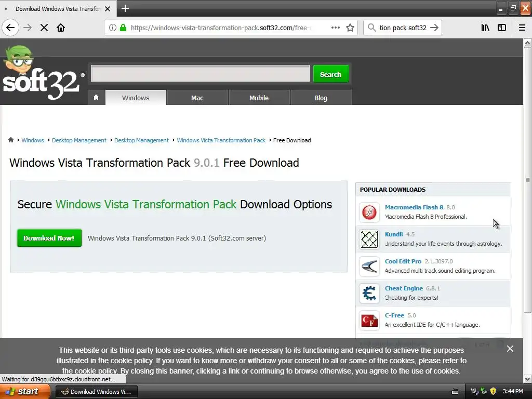
Task: Open the Kundli download link
Action: (x=394, y=234)
